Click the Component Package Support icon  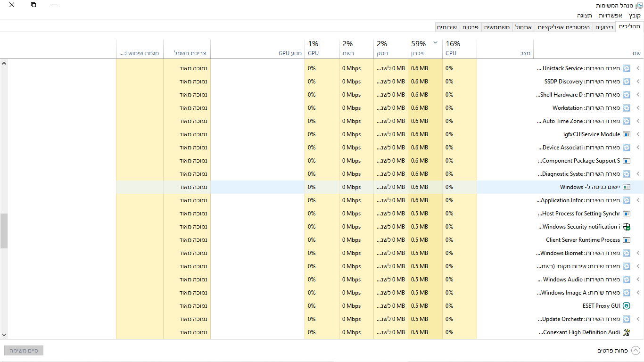click(627, 161)
